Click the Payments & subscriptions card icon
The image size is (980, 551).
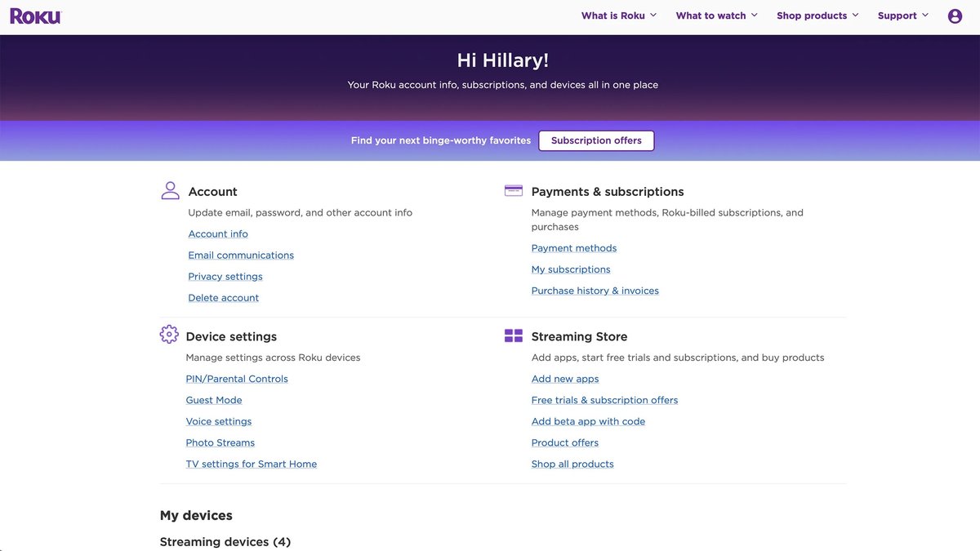point(513,189)
